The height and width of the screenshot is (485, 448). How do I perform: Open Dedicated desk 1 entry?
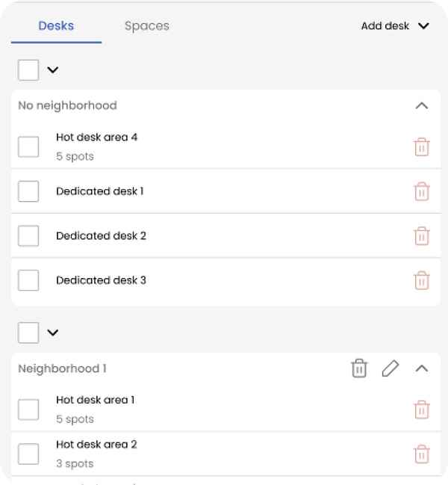(100, 191)
